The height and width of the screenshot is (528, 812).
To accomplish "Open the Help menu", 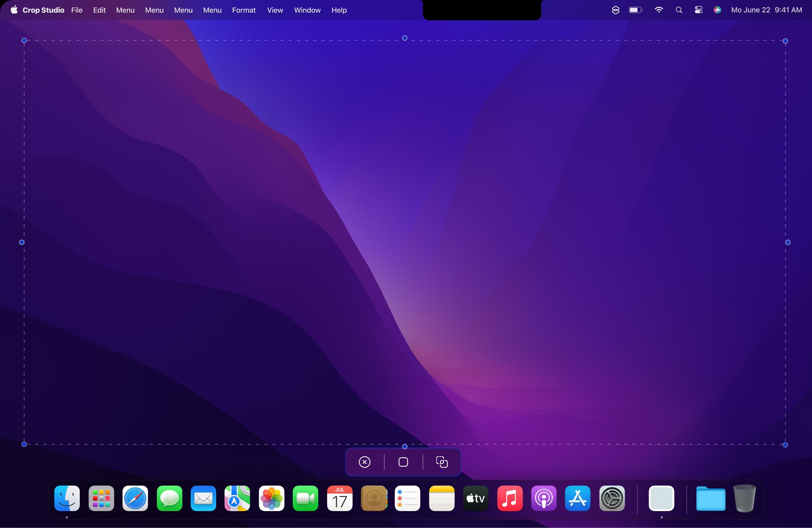I will [x=339, y=10].
